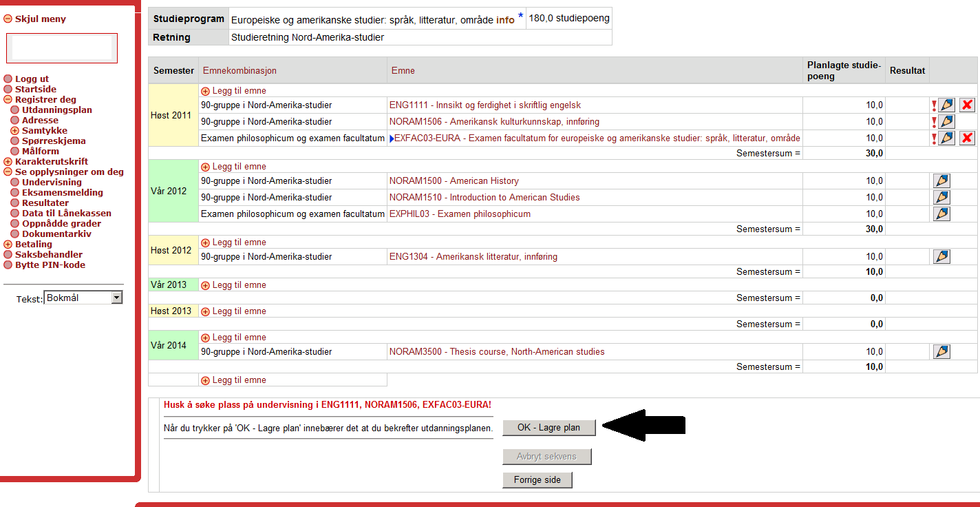Open the Resultater menu item

(45, 203)
